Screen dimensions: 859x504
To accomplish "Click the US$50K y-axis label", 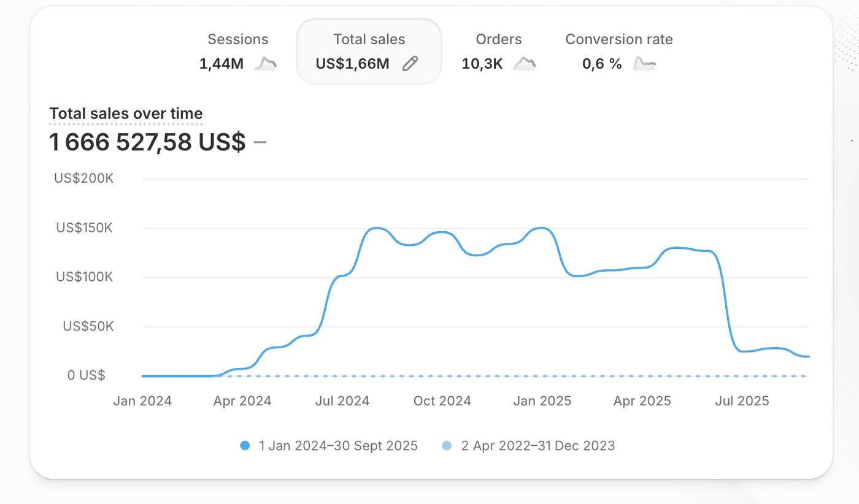I will [x=88, y=326].
